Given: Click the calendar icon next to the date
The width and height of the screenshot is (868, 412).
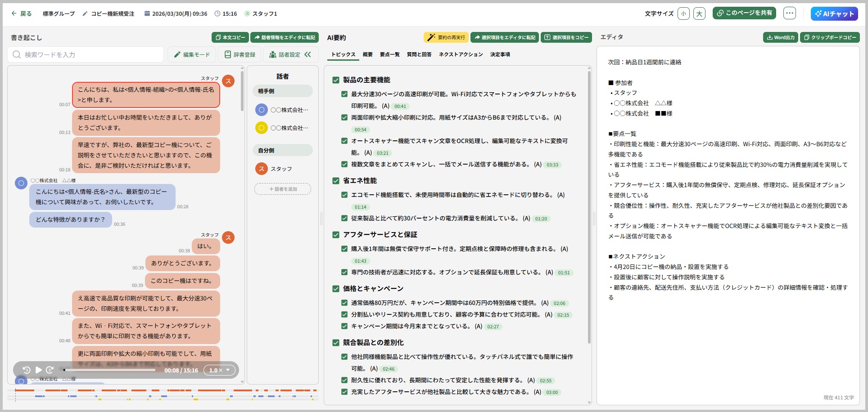Looking at the screenshot, I should [x=147, y=13].
